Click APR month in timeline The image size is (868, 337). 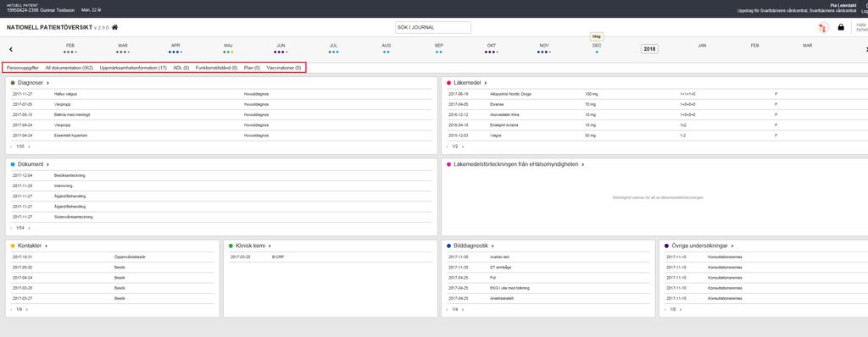tap(175, 46)
